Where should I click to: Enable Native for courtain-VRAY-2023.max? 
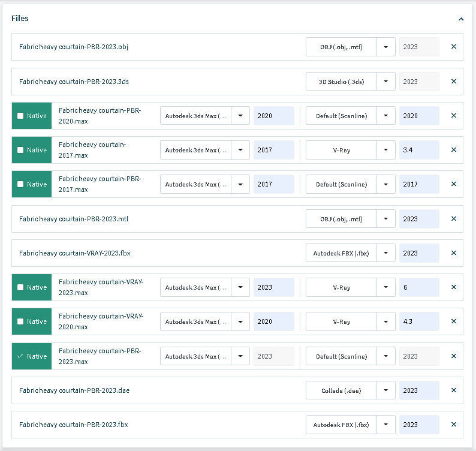(x=21, y=287)
